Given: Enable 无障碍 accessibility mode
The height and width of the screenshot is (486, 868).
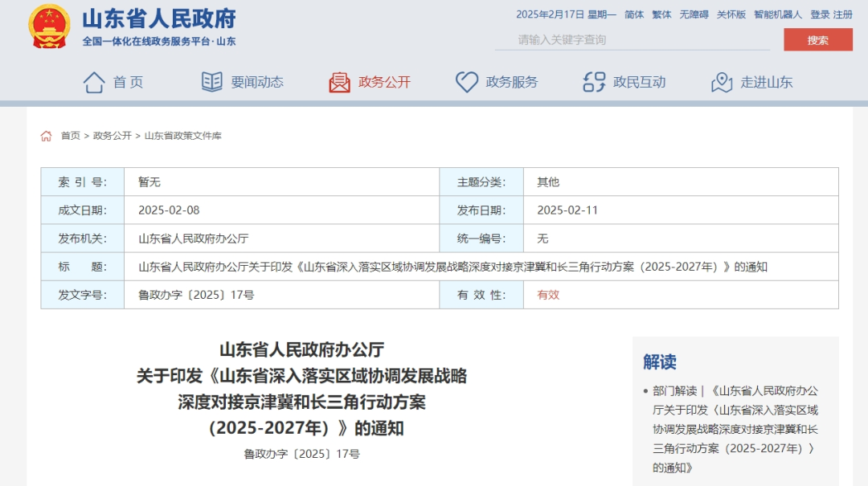Looking at the screenshot, I should point(694,14).
